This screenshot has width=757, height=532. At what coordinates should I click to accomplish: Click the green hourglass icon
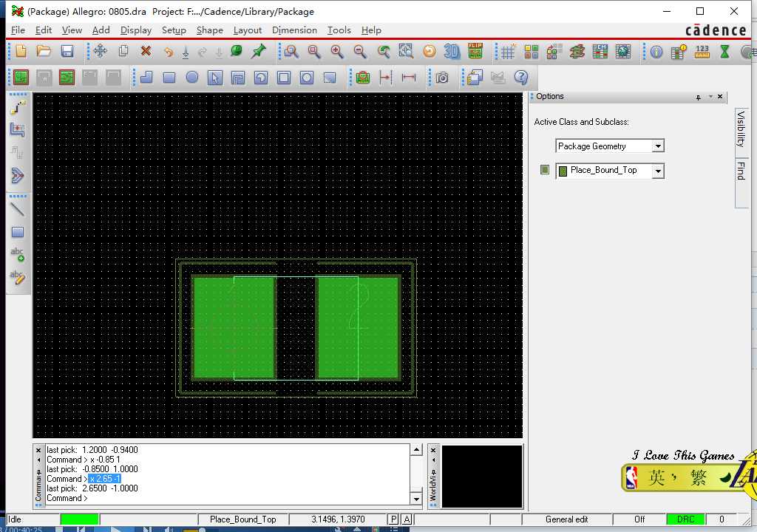pyautogui.click(x=724, y=52)
